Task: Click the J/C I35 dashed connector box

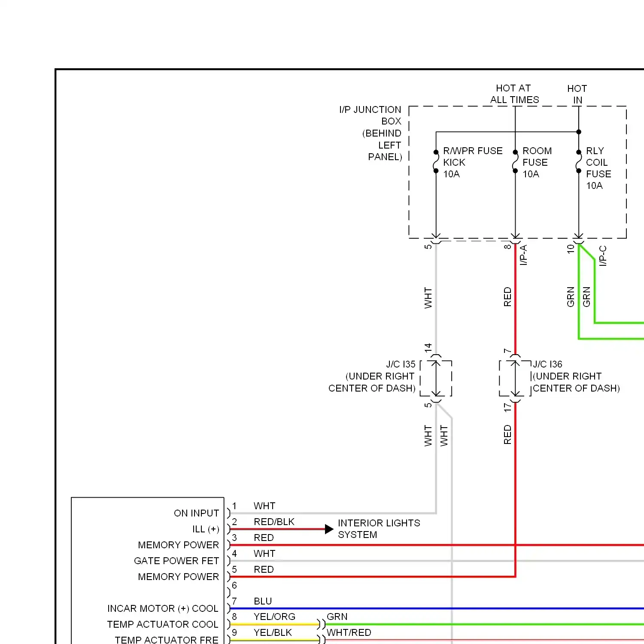Action: [x=436, y=378]
